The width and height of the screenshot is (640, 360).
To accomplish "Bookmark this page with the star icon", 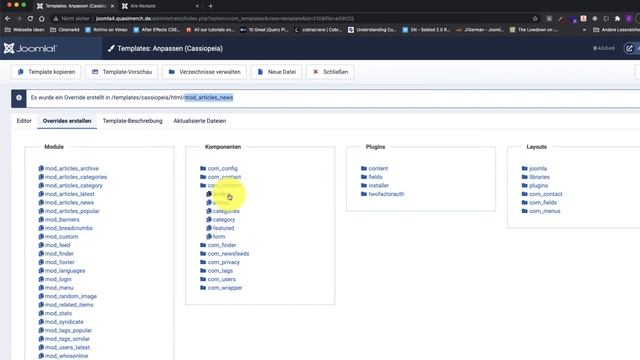I will click(535, 18).
